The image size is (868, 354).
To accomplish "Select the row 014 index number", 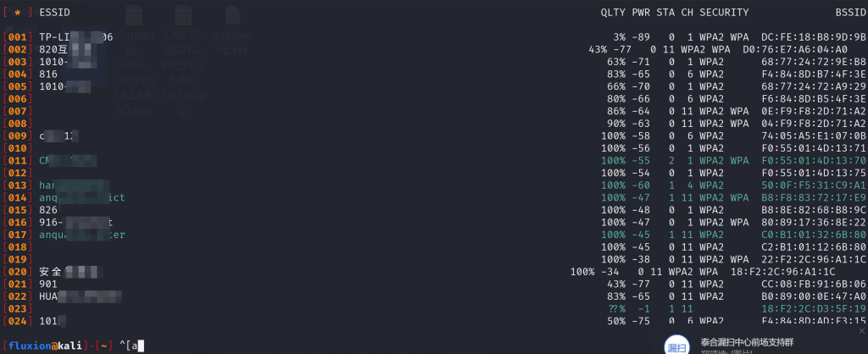I will pos(17,197).
